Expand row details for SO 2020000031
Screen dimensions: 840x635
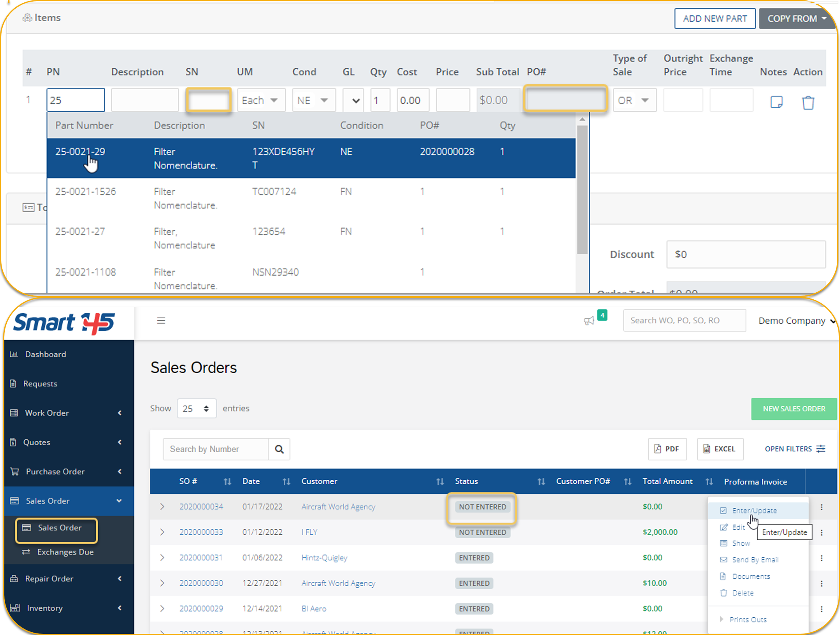[x=162, y=558]
